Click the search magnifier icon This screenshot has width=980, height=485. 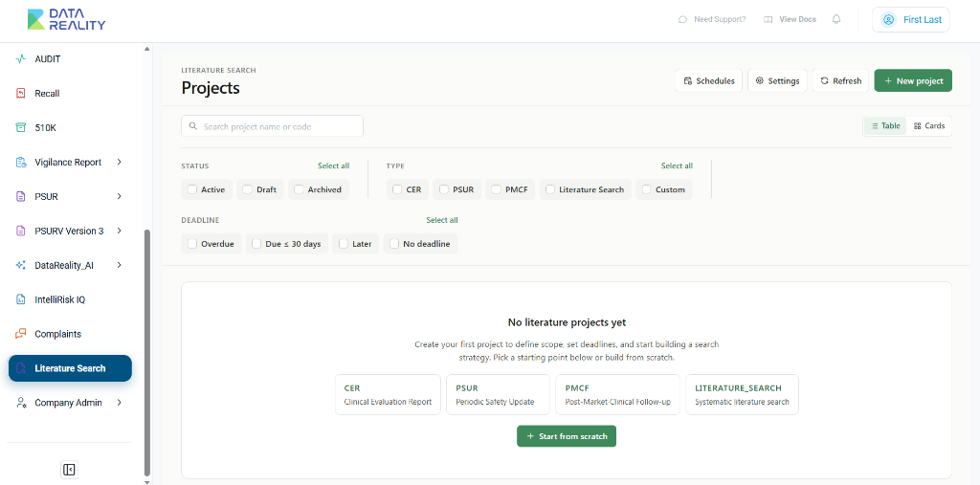click(x=192, y=126)
